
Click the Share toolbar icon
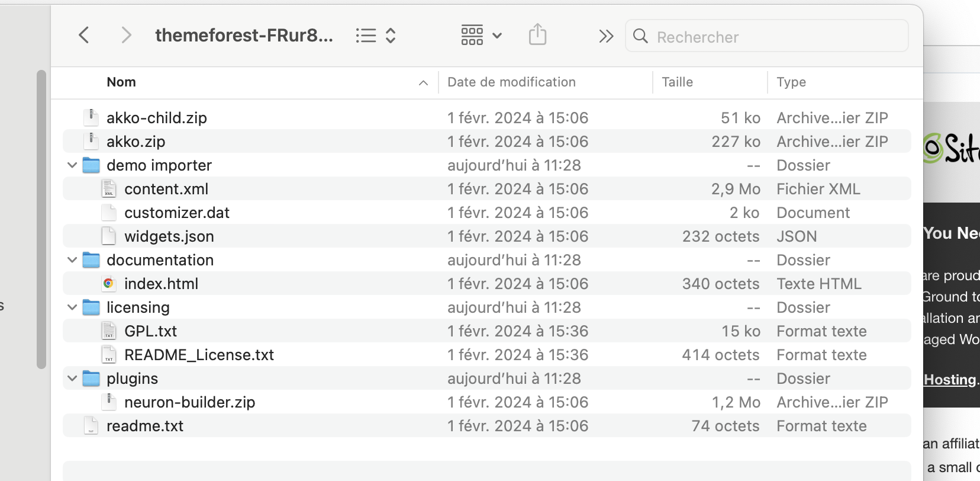[x=537, y=35]
